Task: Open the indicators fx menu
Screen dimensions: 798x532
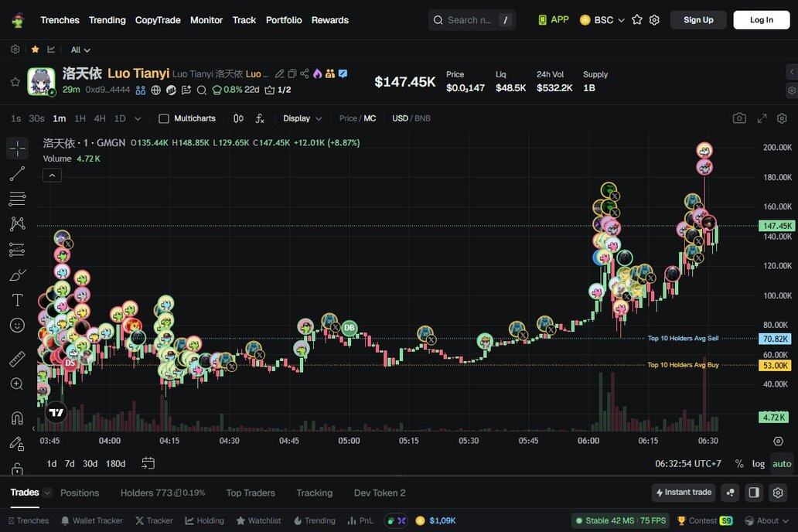Action: click(260, 118)
